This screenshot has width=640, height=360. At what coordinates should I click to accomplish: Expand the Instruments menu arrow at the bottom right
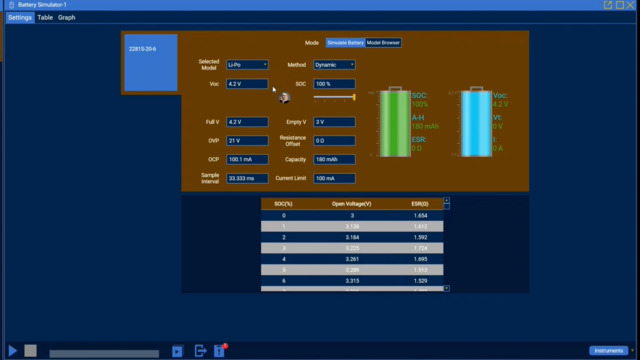point(632,351)
